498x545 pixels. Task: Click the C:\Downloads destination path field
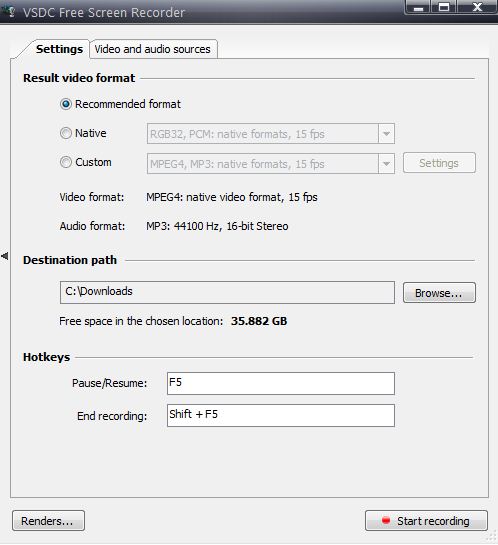pos(227,292)
